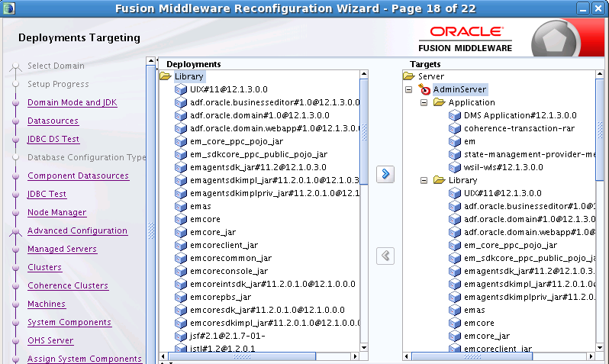609x364 pixels.
Task: Click icon beside DMS Application#12.1.3.0.0
Action: coord(454,115)
